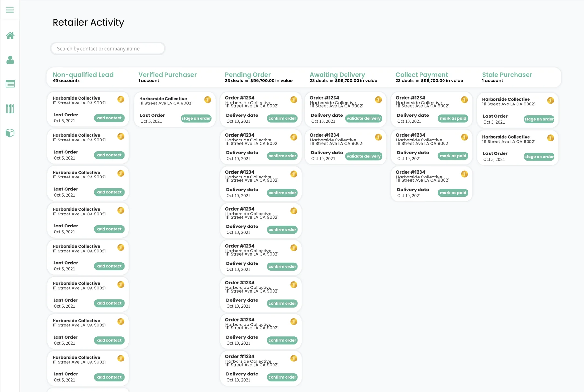Open the package box icon in sidebar
Screen dimensions: 584x392
tap(10, 133)
